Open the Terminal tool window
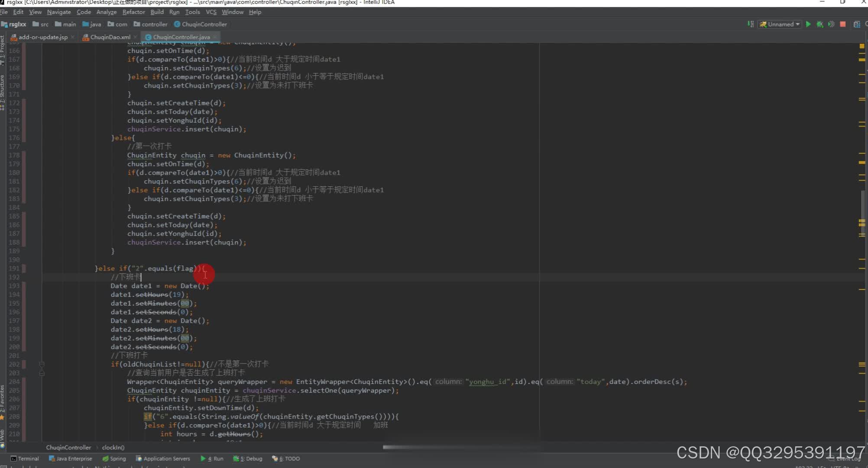The height and width of the screenshot is (468, 868). tap(25, 458)
